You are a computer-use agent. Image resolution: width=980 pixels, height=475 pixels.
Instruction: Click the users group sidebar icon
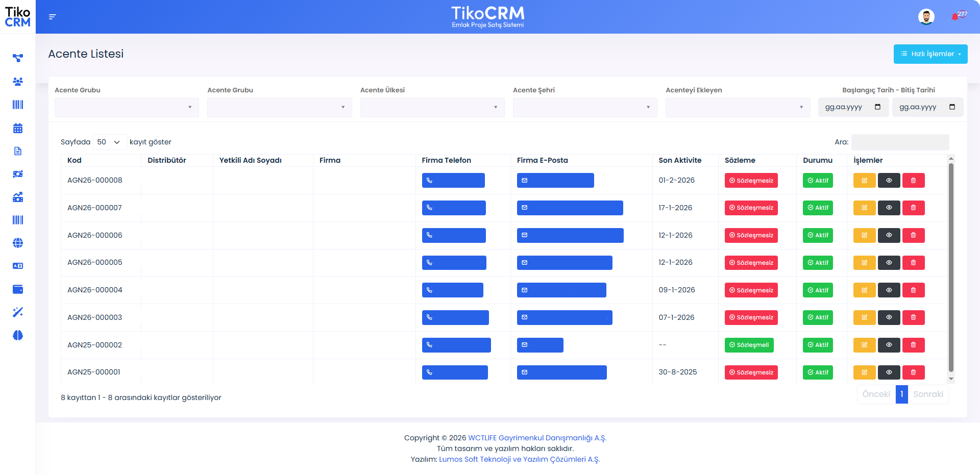click(x=18, y=82)
